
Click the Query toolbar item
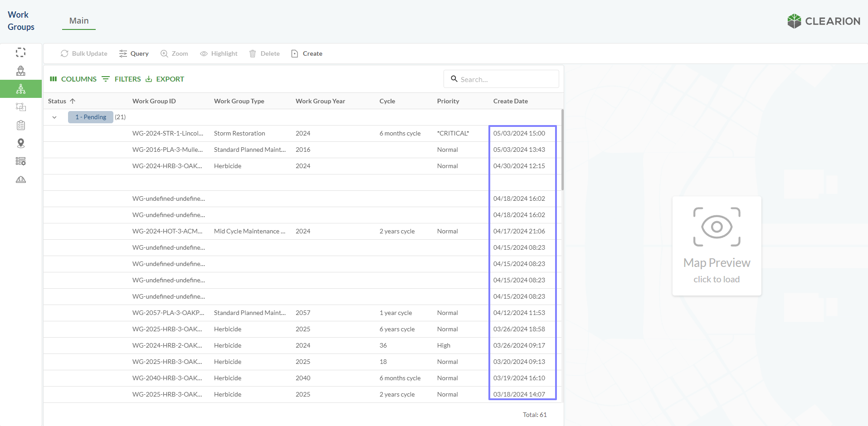pos(134,53)
